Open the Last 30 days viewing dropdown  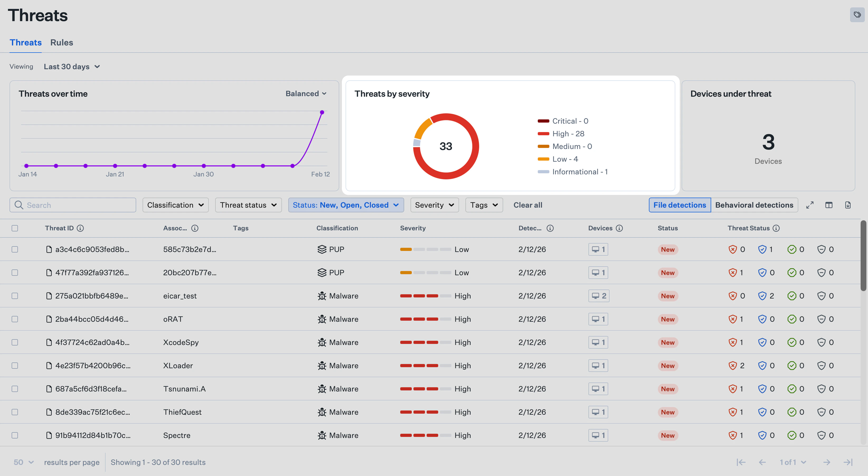[x=72, y=66]
